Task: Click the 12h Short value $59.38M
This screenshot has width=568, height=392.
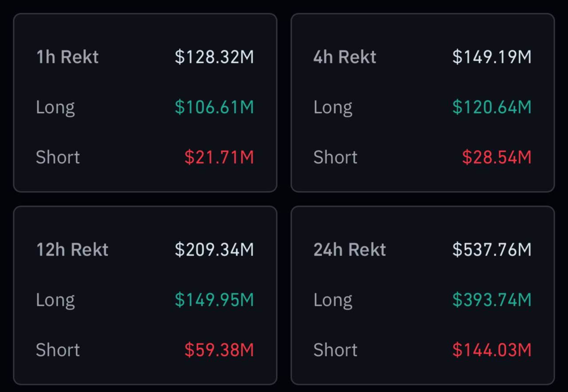Action: [x=219, y=350]
